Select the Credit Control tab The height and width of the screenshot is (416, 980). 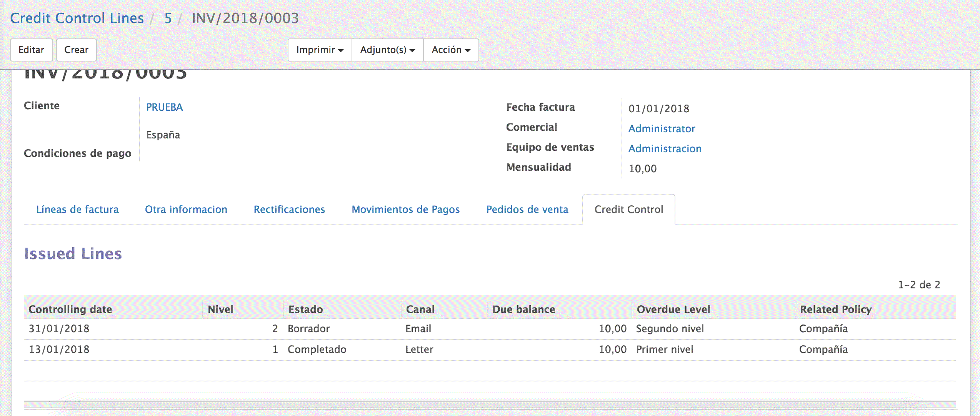(x=628, y=210)
